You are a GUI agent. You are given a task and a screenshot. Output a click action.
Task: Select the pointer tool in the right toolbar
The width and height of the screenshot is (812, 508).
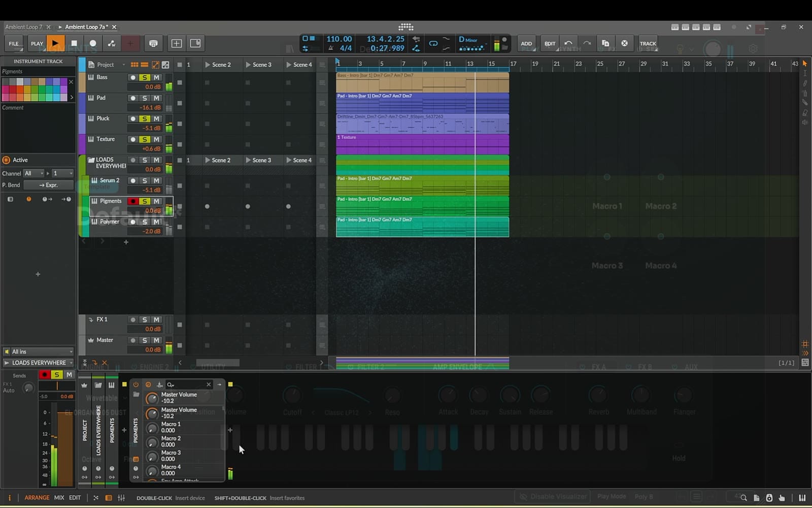[x=805, y=63]
